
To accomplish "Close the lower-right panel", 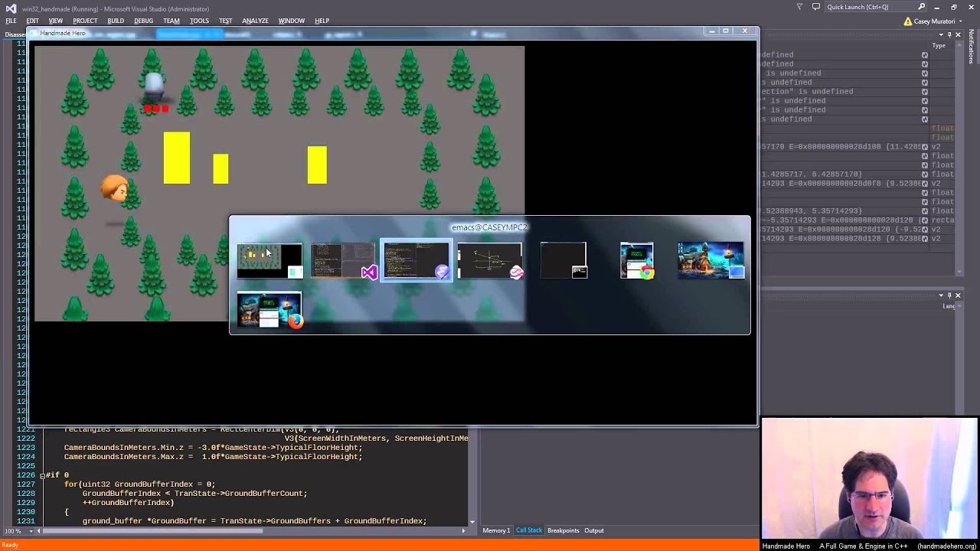I will point(958,295).
